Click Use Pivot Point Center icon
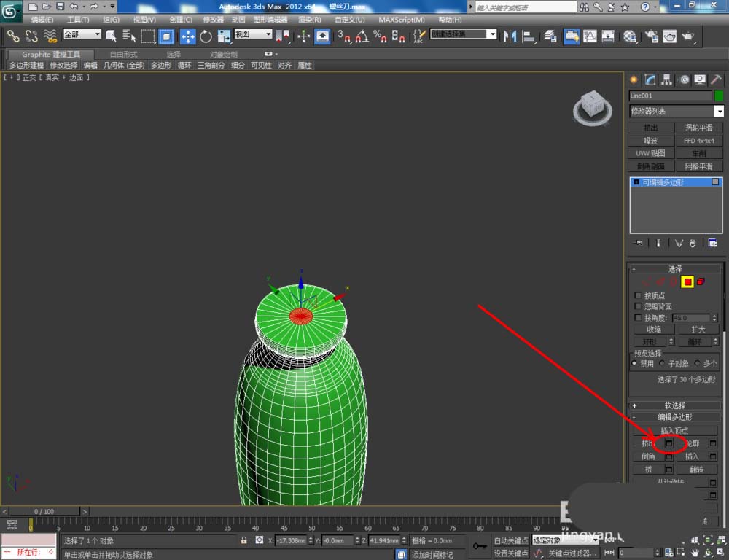The image size is (729, 560). (x=283, y=36)
